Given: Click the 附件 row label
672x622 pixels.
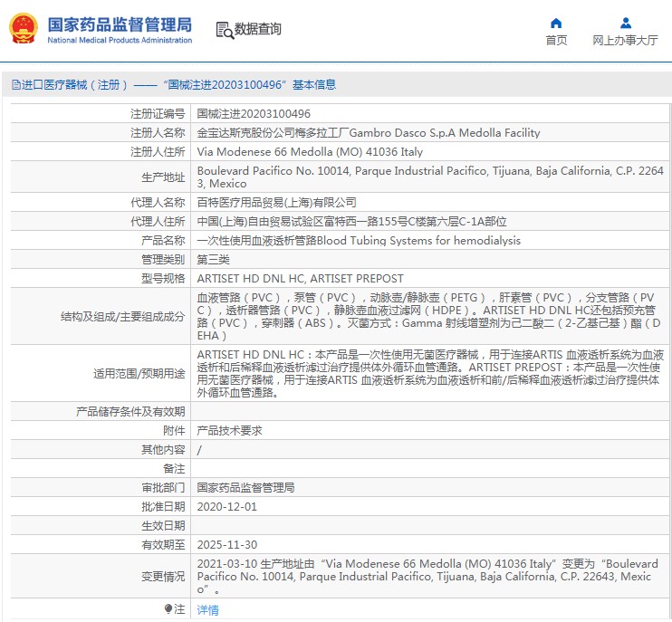Looking at the screenshot, I should point(174,431).
